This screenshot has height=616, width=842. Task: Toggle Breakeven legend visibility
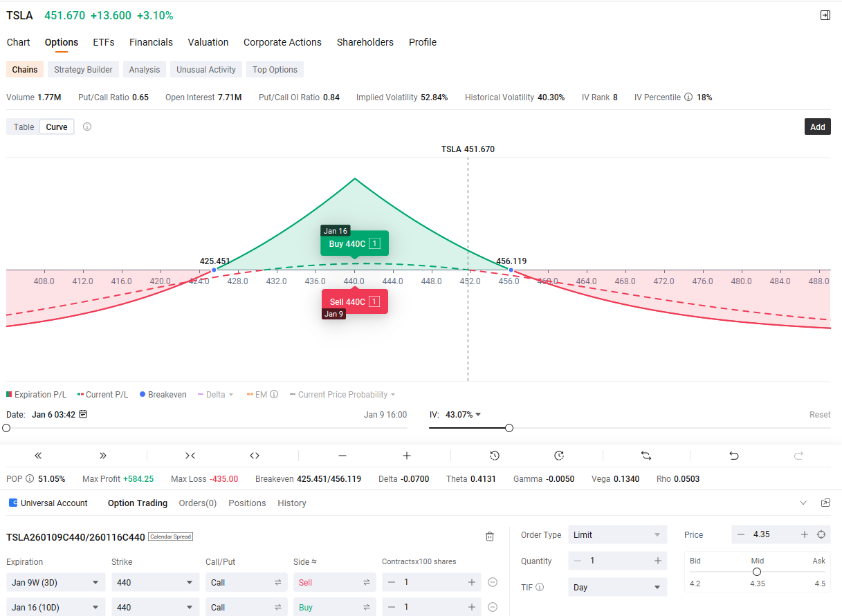pyautogui.click(x=163, y=395)
